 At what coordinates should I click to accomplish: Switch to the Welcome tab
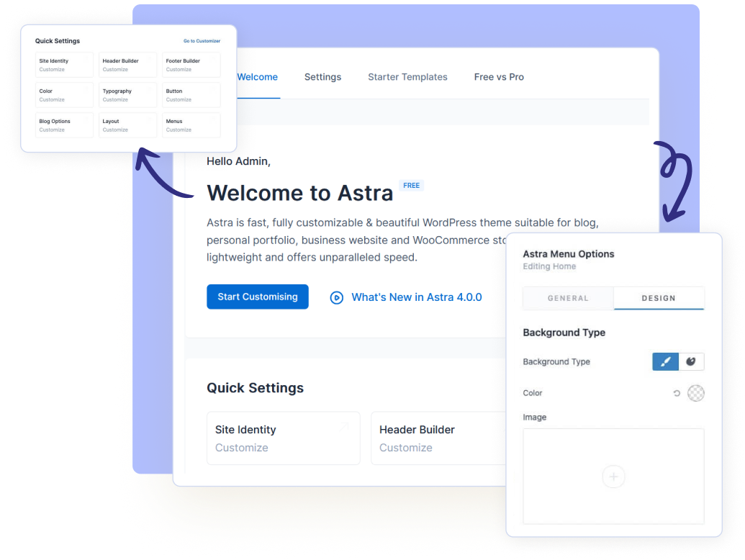258,77
